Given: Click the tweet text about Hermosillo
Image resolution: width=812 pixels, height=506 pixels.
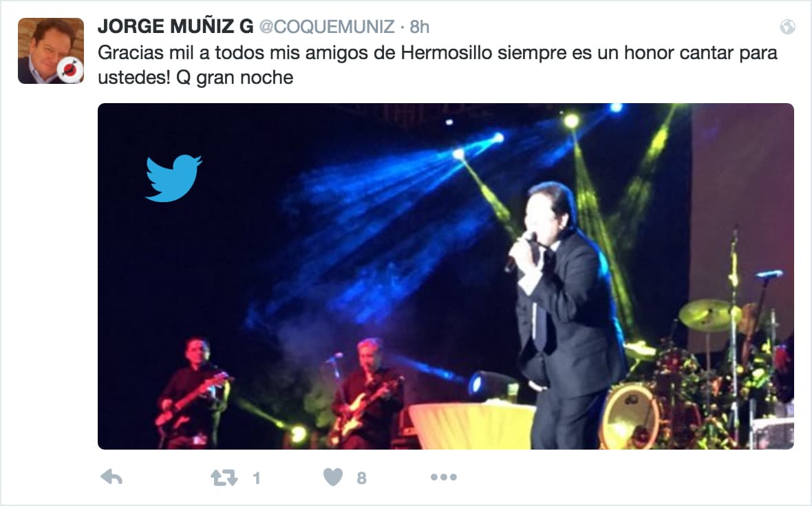Looking at the screenshot, I should coord(438,65).
